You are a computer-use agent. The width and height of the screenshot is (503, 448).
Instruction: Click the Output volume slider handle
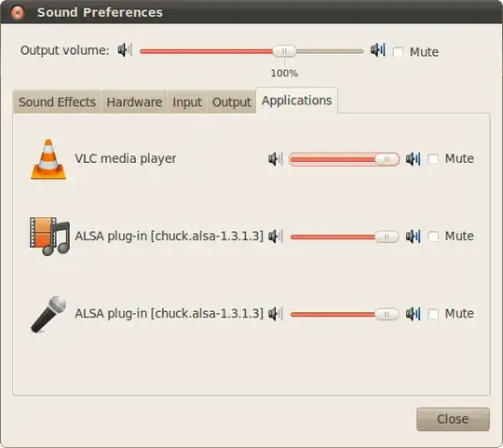tap(284, 51)
